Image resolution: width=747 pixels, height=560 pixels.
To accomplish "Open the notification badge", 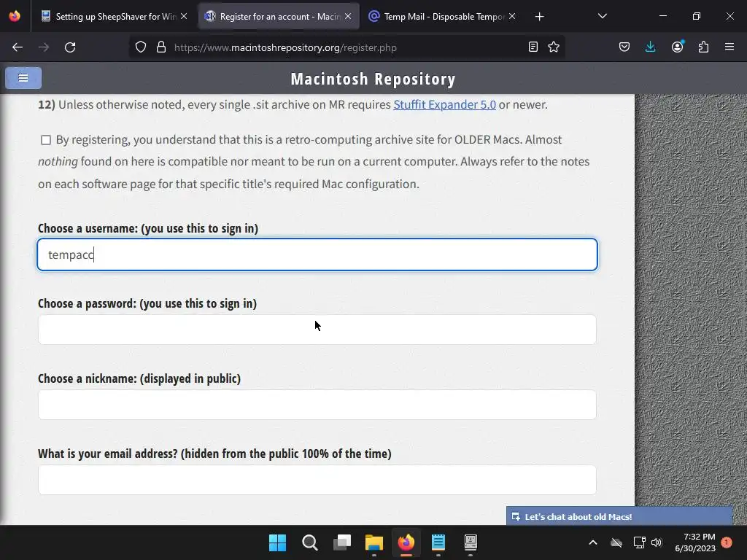I will coord(727,542).
